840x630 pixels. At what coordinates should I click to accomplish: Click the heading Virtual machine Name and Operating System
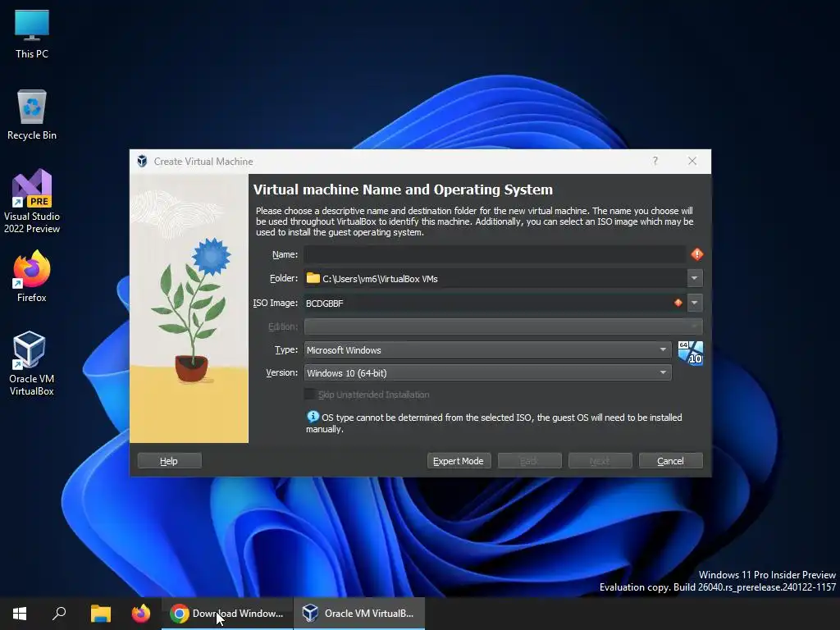click(x=403, y=189)
